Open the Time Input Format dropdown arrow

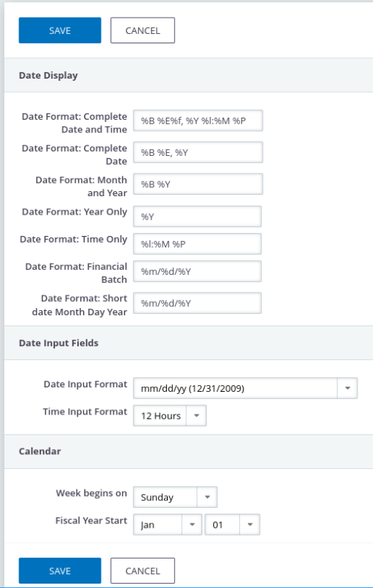(x=196, y=415)
